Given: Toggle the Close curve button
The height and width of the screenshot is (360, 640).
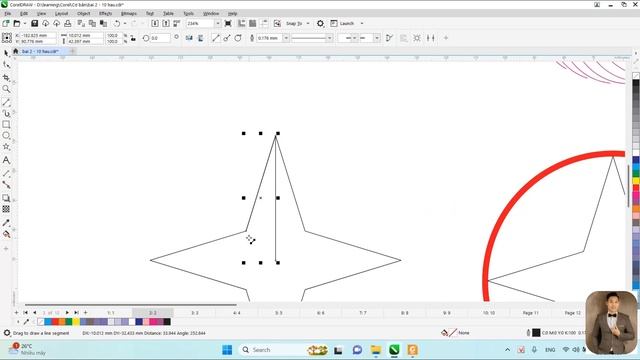Looking at the screenshot, I should [x=238, y=38].
